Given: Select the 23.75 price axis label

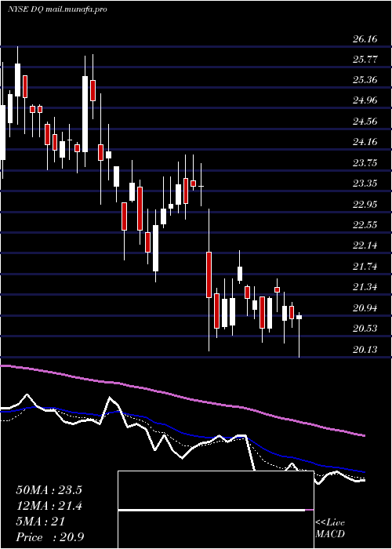Looking at the screenshot, I should [365, 163].
